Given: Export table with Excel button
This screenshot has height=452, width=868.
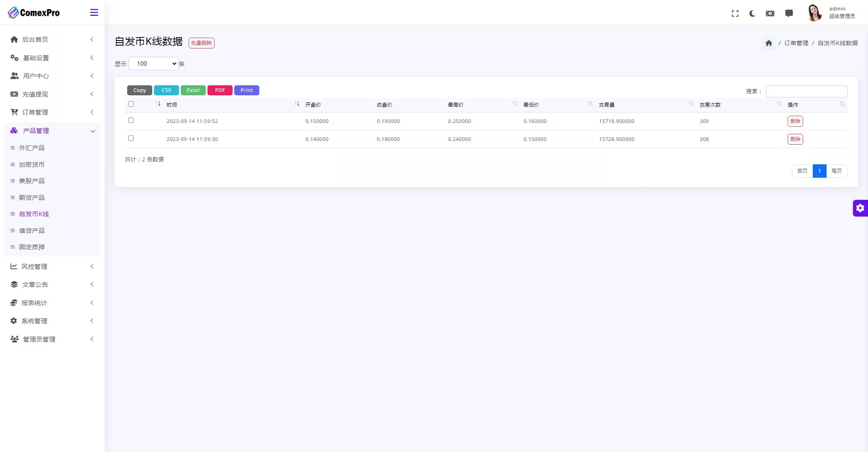Looking at the screenshot, I should pyautogui.click(x=193, y=90).
